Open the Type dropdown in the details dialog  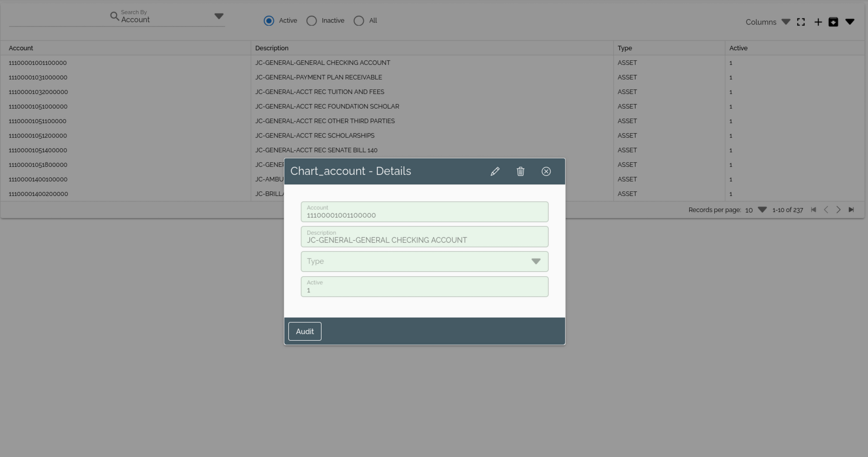tap(535, 261)
